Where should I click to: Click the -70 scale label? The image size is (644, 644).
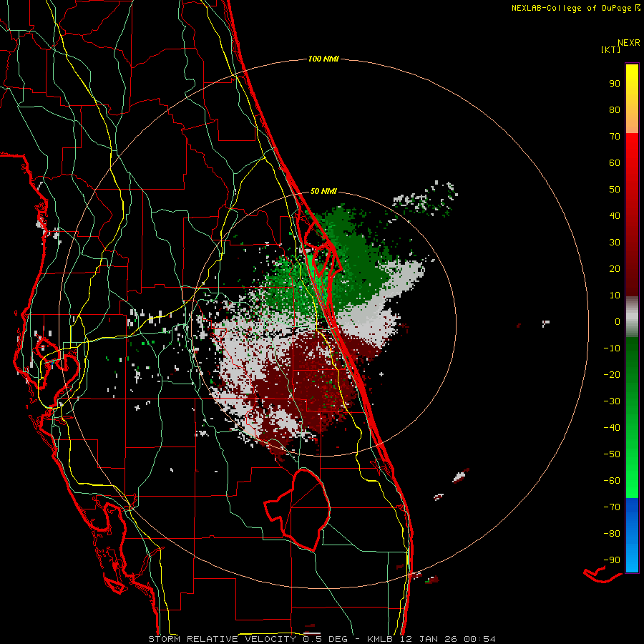tap(612, 507)
